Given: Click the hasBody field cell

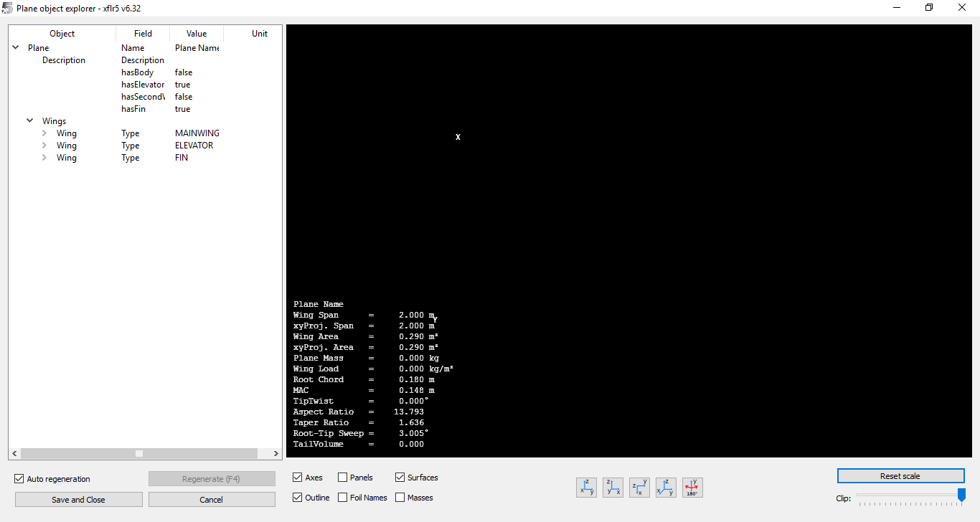Looking at the screenshot, I should pos(138,72).
